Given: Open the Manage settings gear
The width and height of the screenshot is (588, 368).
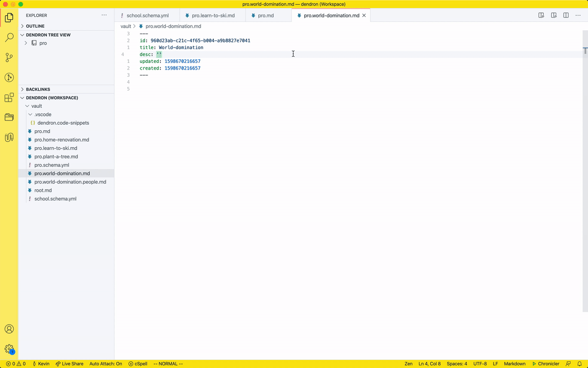Looking at the screenshot, I should click(9, 349).
